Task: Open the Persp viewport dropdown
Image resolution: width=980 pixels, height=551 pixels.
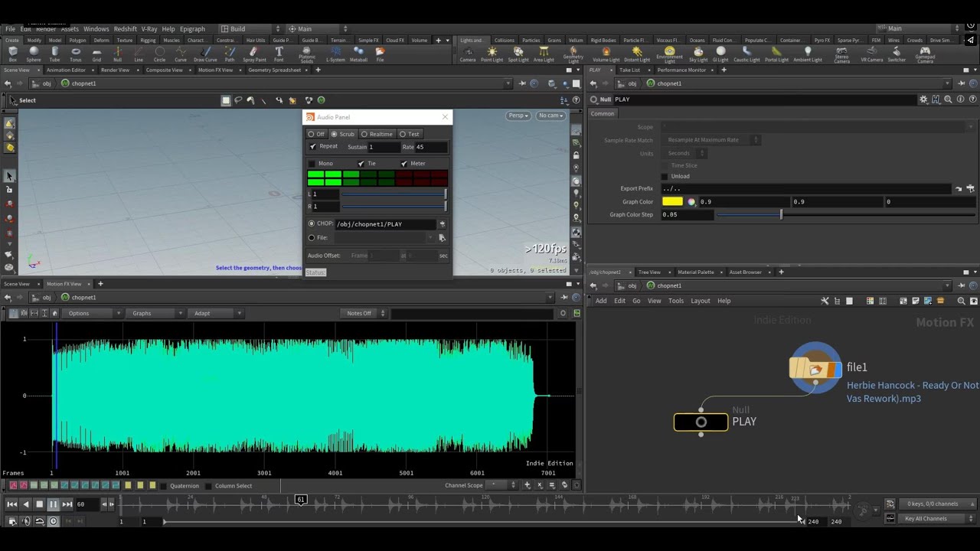Action: 518,116
